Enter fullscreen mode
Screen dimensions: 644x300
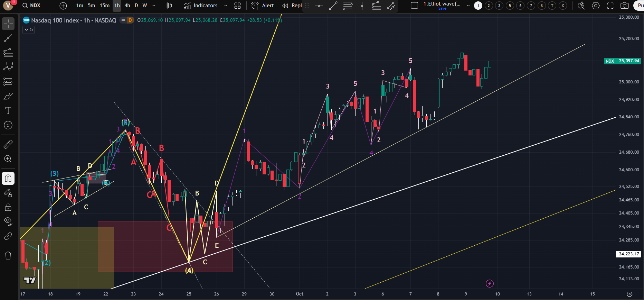point(610,6)
